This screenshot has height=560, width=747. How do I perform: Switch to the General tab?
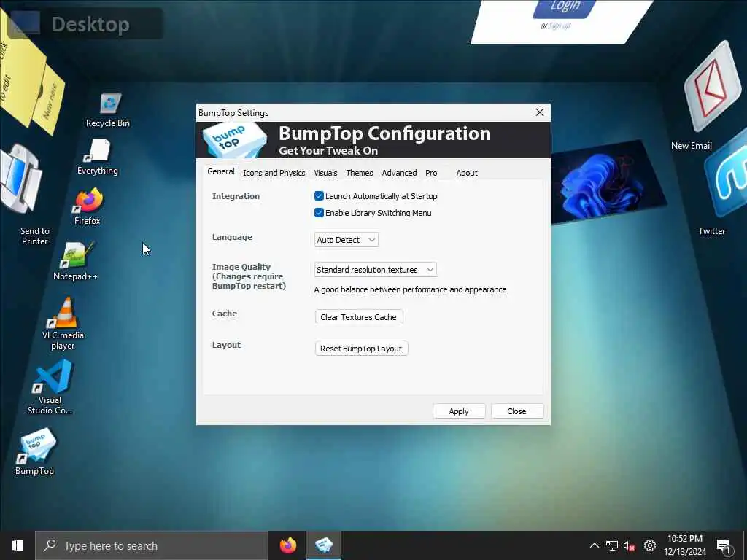click(220, 171)
